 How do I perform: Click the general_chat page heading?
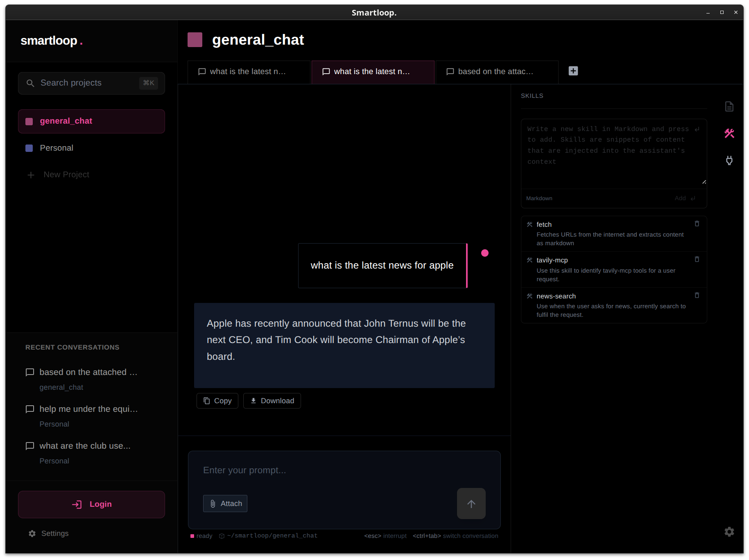[x=258, y=40]
